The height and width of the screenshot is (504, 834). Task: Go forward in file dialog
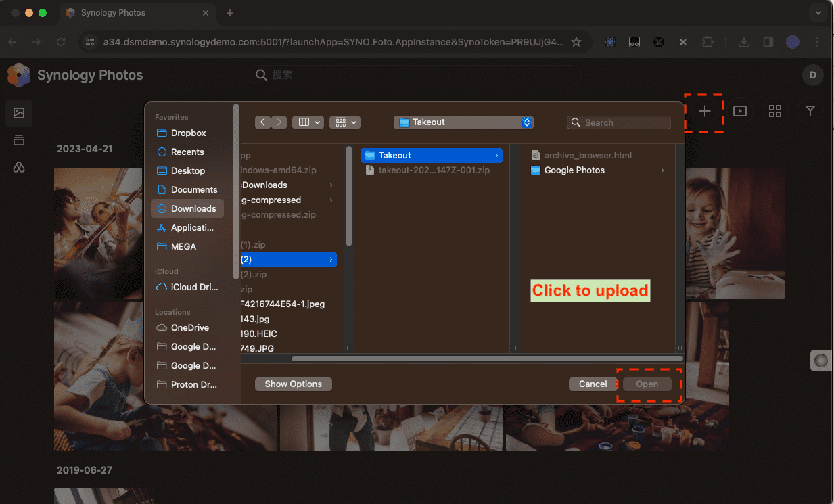click(x=279, y=122)
